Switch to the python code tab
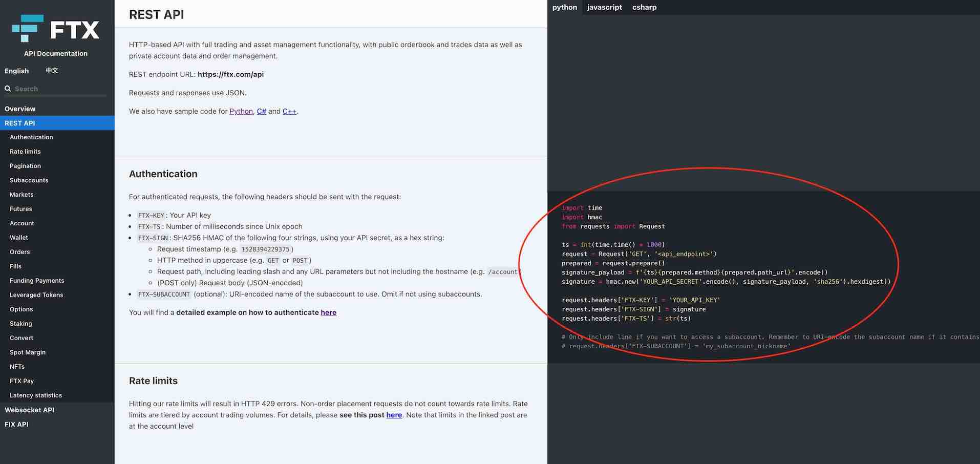 tap(564, 7)
